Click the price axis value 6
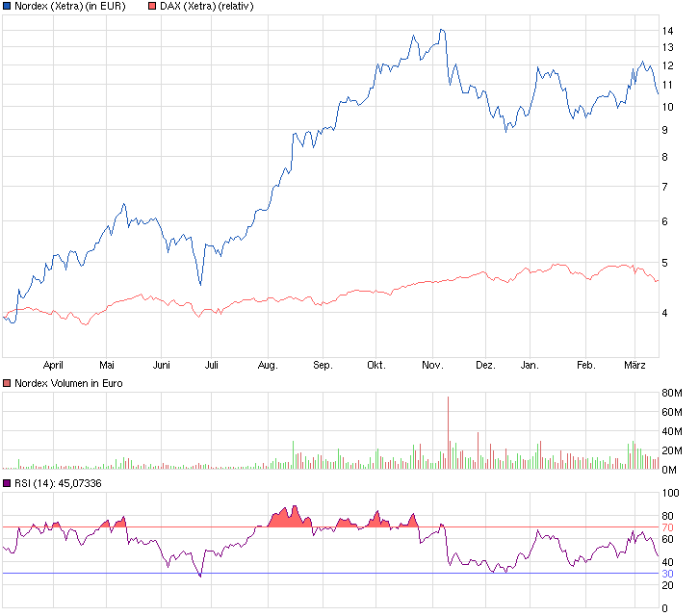The height and width of the screenshot is (616, 699). 664,221
